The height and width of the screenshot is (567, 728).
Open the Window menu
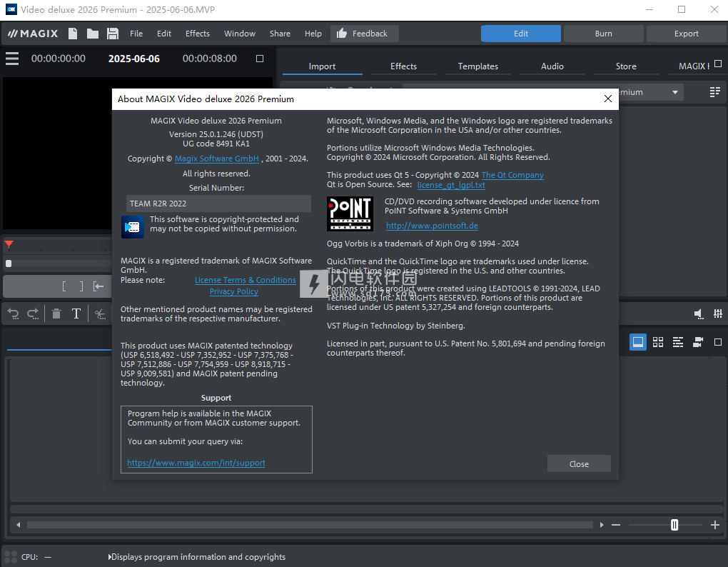(240, 34)
